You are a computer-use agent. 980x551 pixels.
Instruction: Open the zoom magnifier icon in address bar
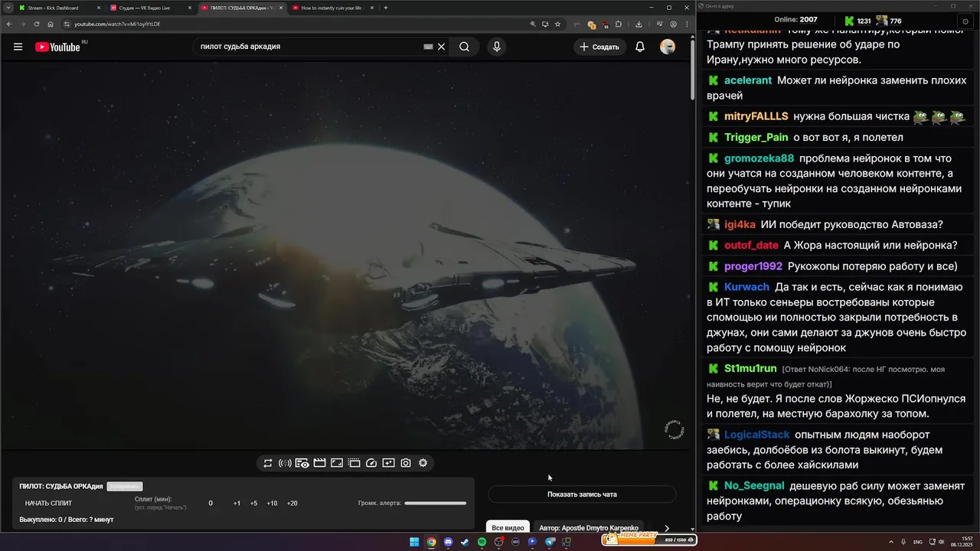pos(533,24)
